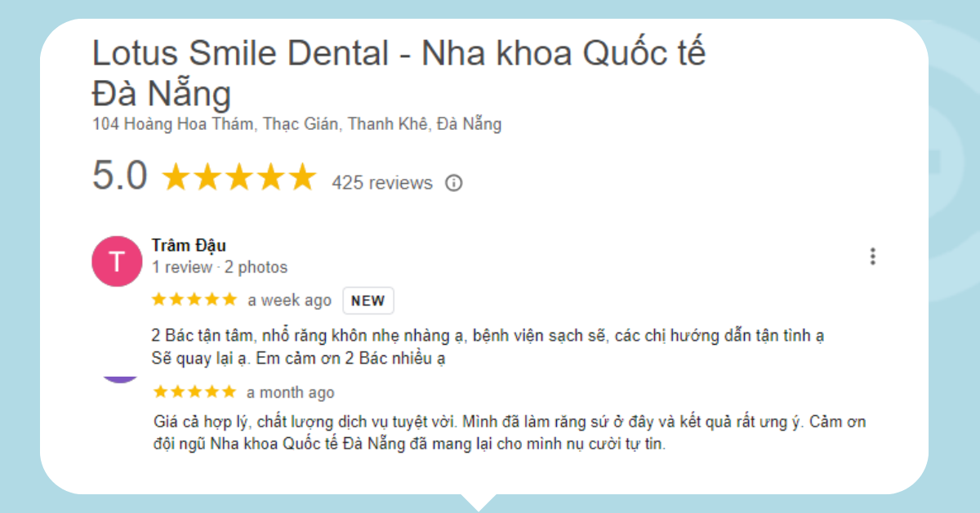980x513 pixels.
Task: Click the NEW badge
Action: pyautogui.click(x=367, y=301)
